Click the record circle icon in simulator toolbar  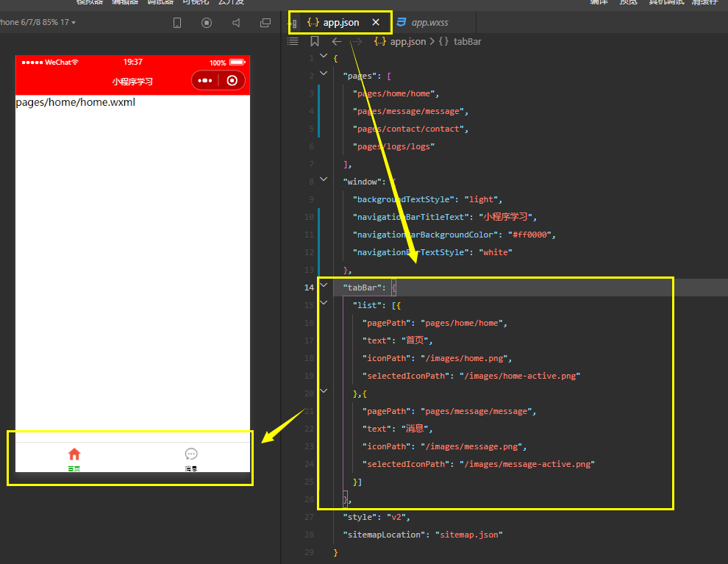pyautogui.click(x=207, y=23)
